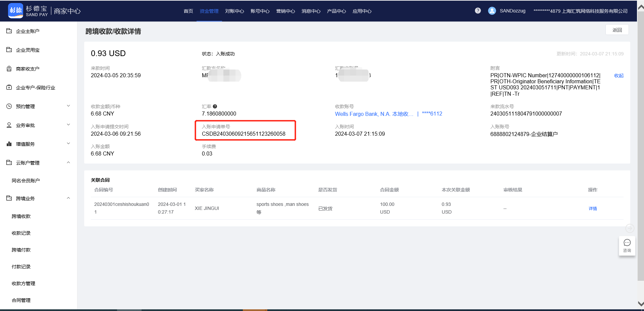
Task: Open the 汇率 exchange rate tooltip icon
Action: (215, 106)
